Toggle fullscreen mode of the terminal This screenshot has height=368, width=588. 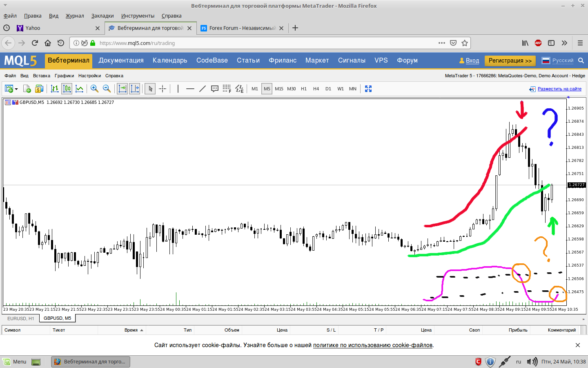tap(368, 89)
